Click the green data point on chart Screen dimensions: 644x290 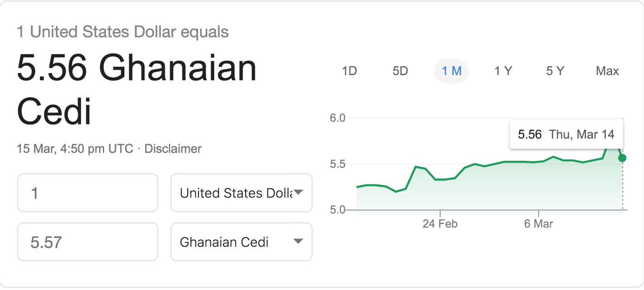tap(622, 158)
